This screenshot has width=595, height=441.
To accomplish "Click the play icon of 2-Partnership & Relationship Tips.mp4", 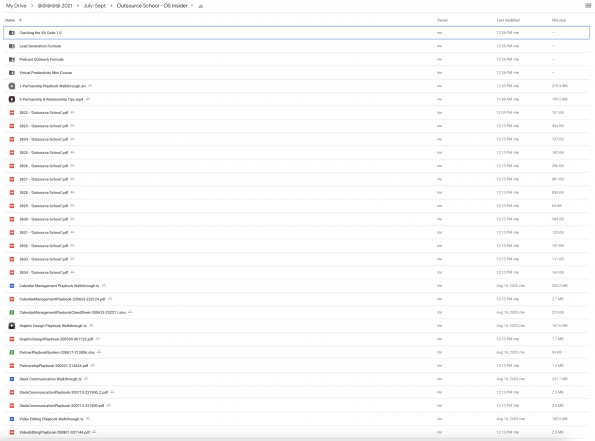I will click(x=12, y=99).
